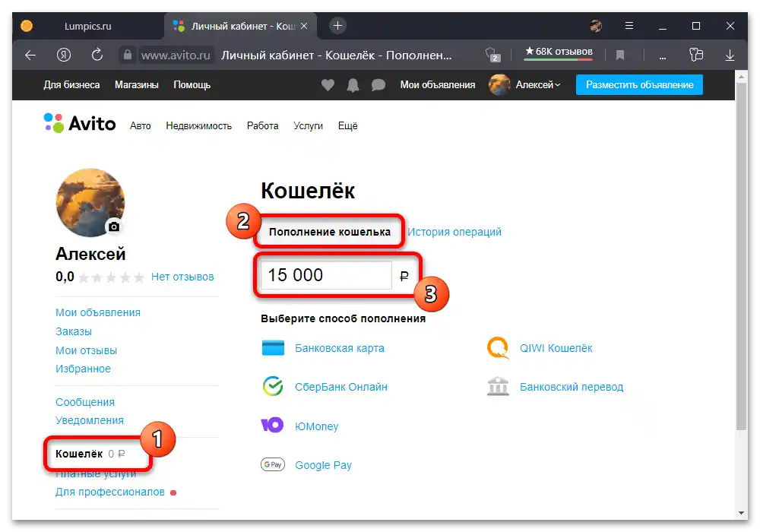
Task: Open Избранное in sidebar
Action: click(x=83, y=369)
